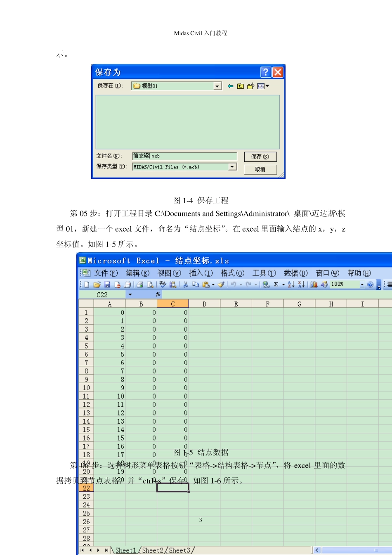Screen dimensions: 392x555
Task: Expand the AutoSum functions dropdown arrow
Action: point(283,285)
